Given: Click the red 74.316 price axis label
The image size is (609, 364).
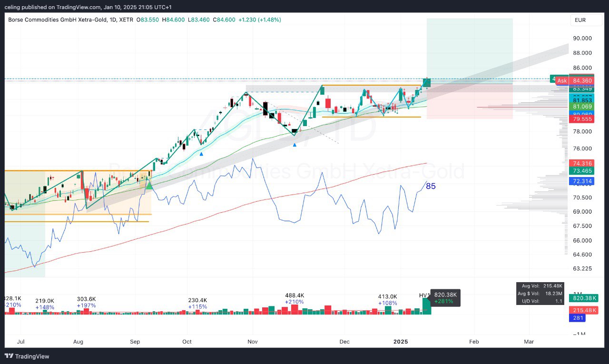Looking at the screenshot, I should pos(582,163).
